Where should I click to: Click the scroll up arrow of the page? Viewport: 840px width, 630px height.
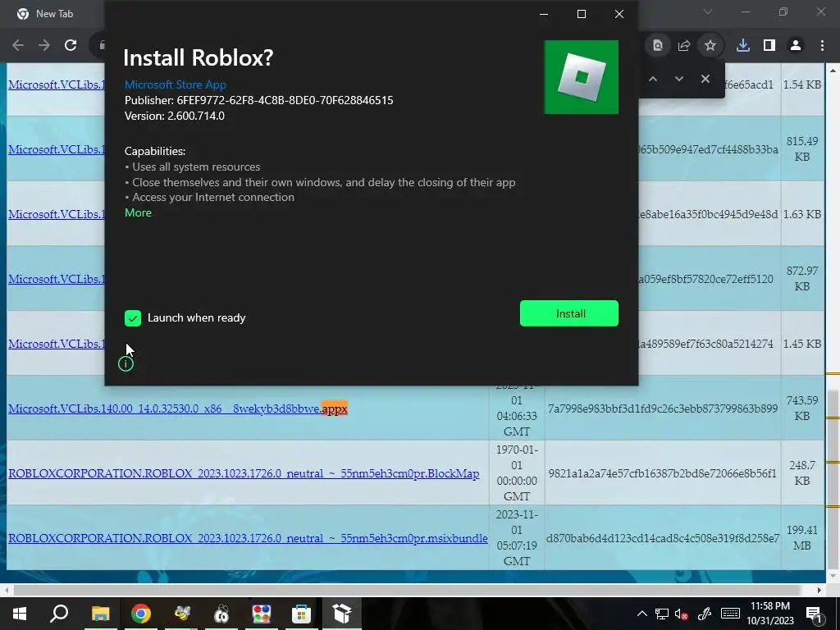(x=833, y=71)
